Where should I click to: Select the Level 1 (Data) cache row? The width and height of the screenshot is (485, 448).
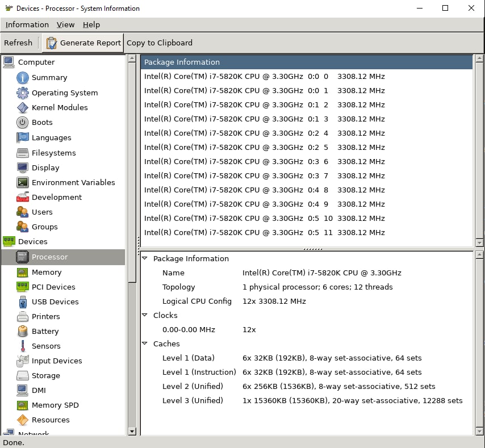pyautogui.click(x=307, y=358)
